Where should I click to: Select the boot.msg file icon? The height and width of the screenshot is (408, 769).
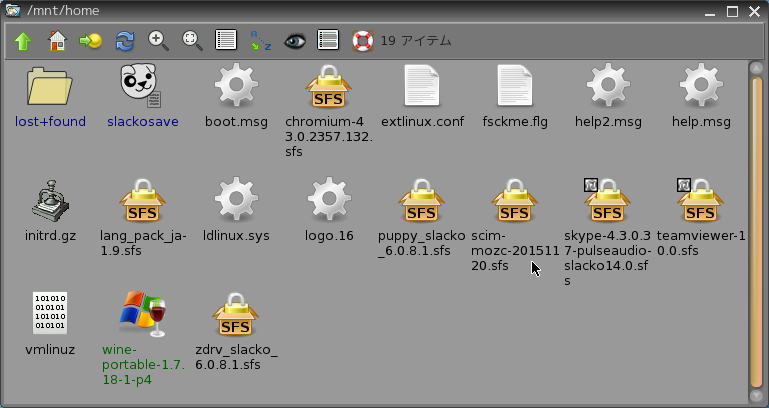point(236,85)
